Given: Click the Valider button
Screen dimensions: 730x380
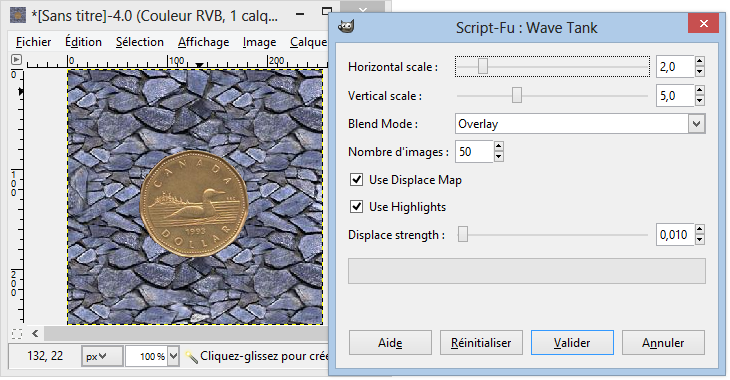Looking at the screenshot, I should [572, 343].
